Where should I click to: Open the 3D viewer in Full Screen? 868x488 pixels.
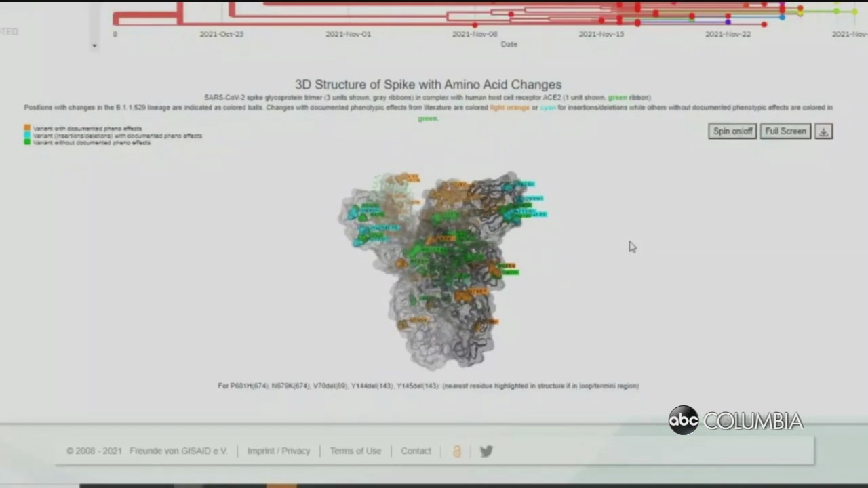[785, 131]
